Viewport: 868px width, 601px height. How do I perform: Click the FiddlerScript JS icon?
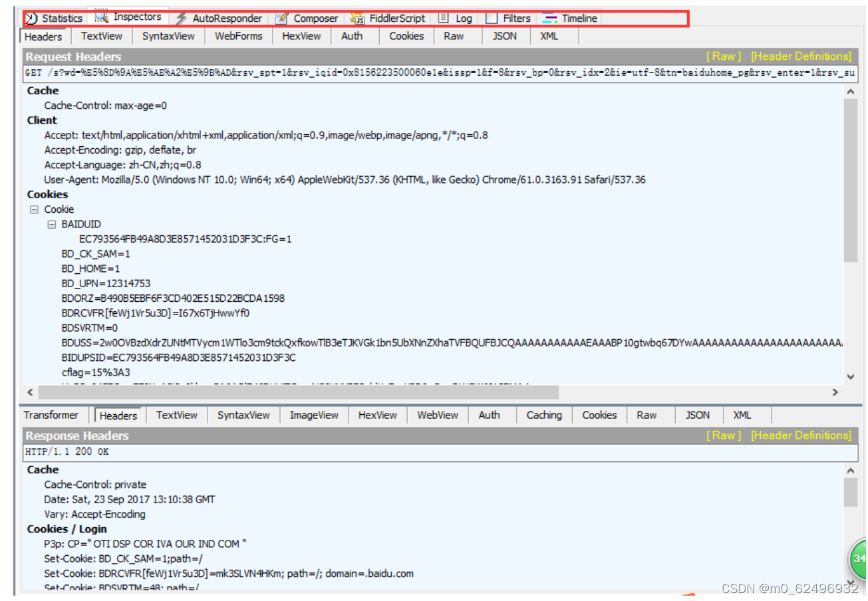pos(358,19)
